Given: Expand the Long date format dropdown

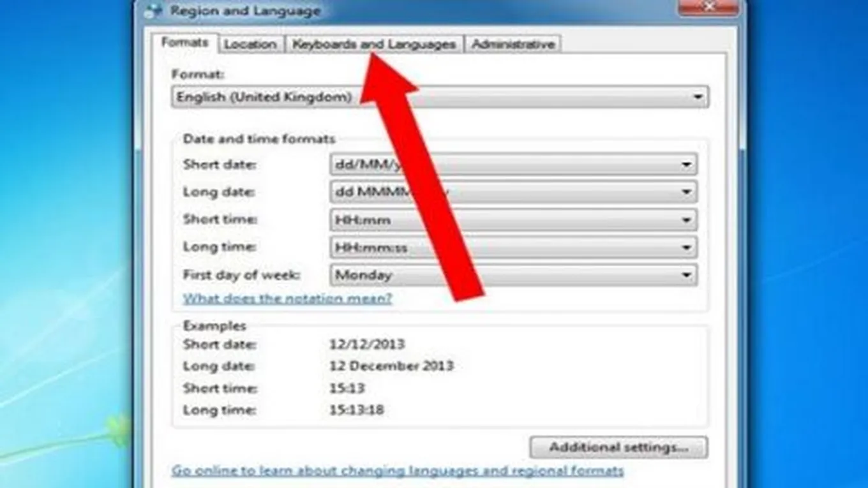Looking at the screenshot, I should pyautogui.click(x=513, y=192).
